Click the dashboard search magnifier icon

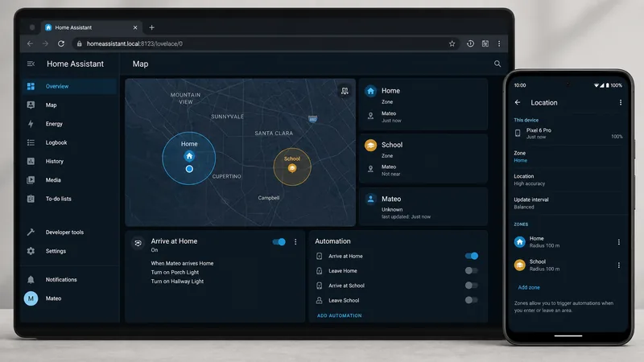point(497,64)
